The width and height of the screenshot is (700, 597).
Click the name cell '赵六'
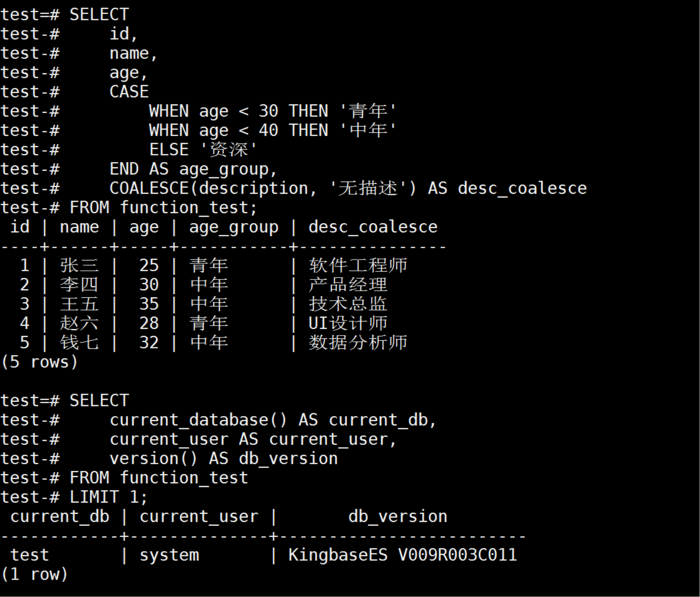point(79,323)
